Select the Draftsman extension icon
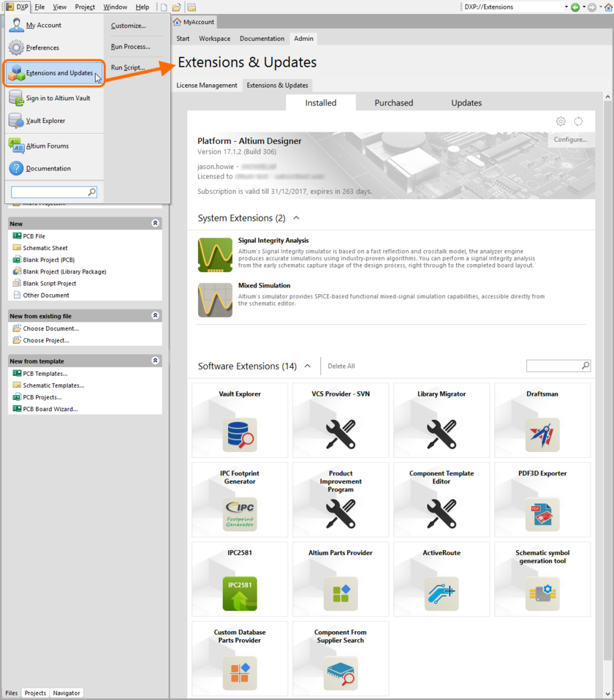 point(542,435)
